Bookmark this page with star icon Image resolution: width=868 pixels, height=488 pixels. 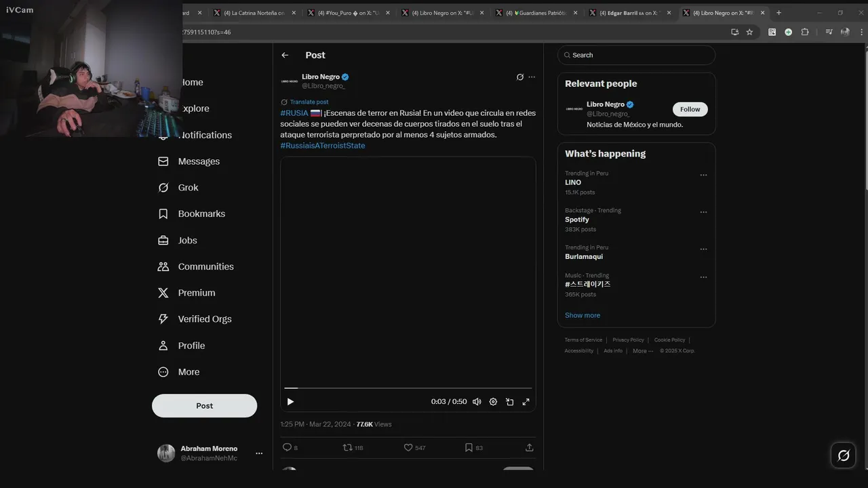click(749, 32)
